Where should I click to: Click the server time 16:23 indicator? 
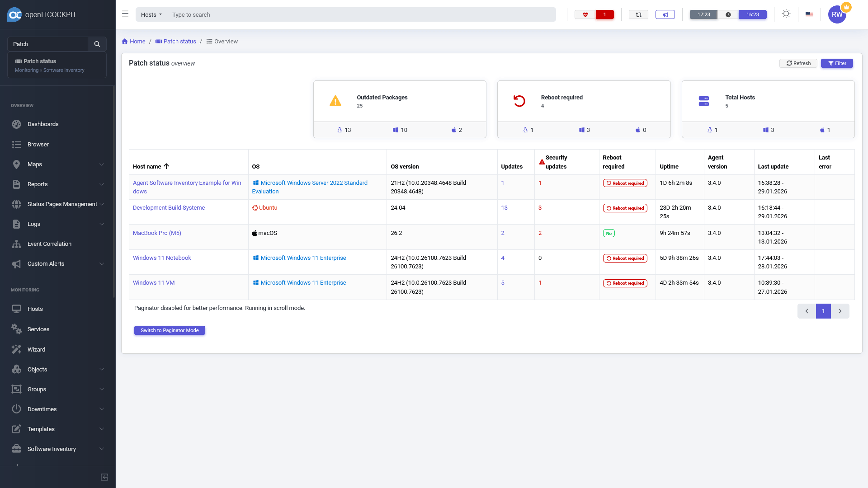(x=752, y=14)
